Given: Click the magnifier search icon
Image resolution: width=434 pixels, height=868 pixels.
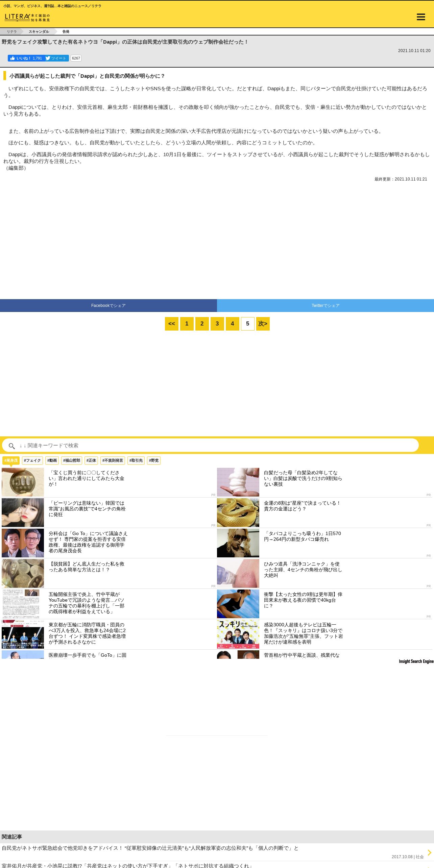Looking at the screenshot, I should [11, 446].
